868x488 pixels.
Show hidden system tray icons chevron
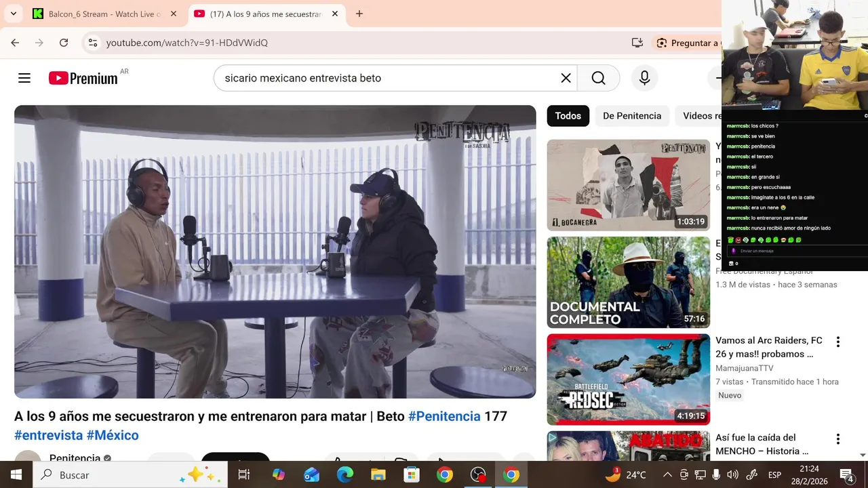(667, 475)
